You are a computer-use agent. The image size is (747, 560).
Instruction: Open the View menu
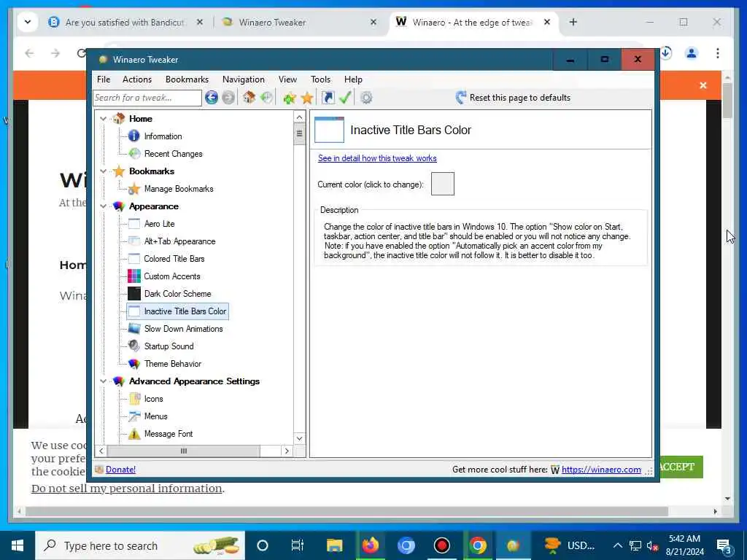287,79
